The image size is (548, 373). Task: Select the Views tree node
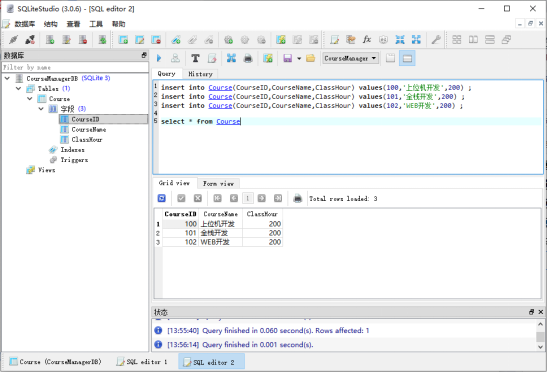pyautogui.click(x=46, y=170)
